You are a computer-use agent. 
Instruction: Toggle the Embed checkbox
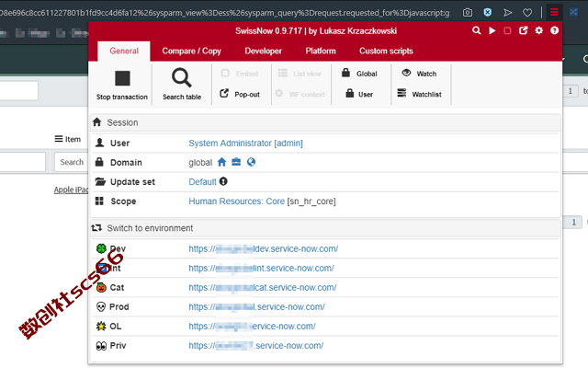240,74
